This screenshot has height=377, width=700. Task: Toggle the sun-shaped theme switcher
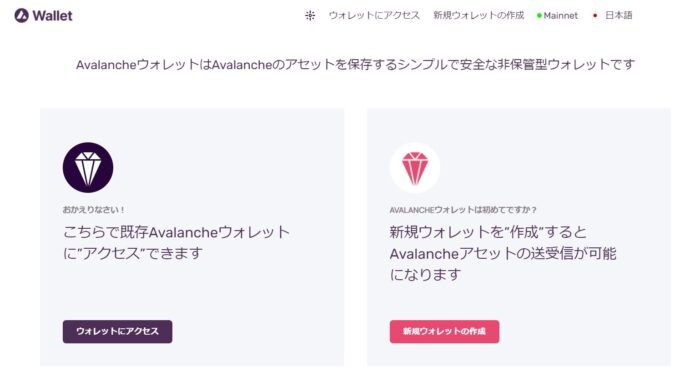click(310, 16)
